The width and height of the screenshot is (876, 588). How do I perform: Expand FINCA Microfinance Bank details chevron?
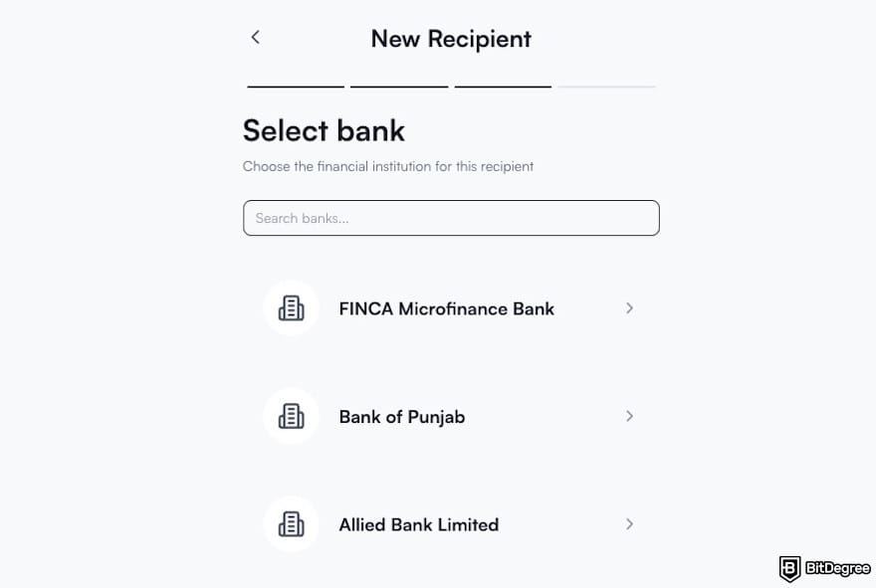click(629, 308)
